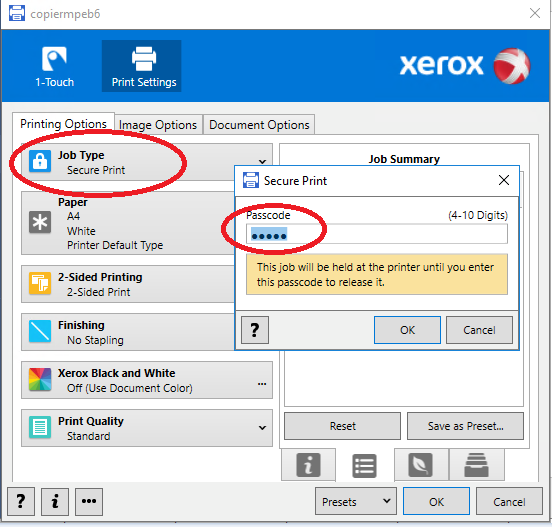Open the printer tray status icon tab
This screenshot has height=527, width=552.
476,465
